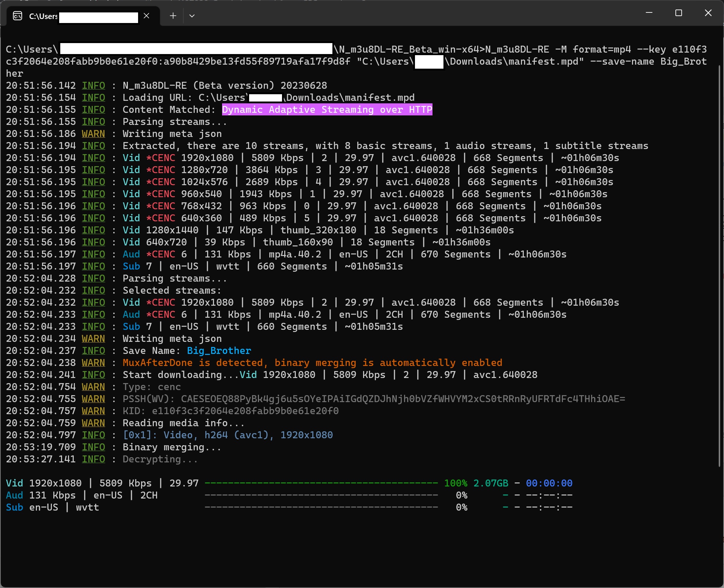Click the Decrypting... status text
The width and height of the screenshot is (724, 588).
tap(160, 459)
